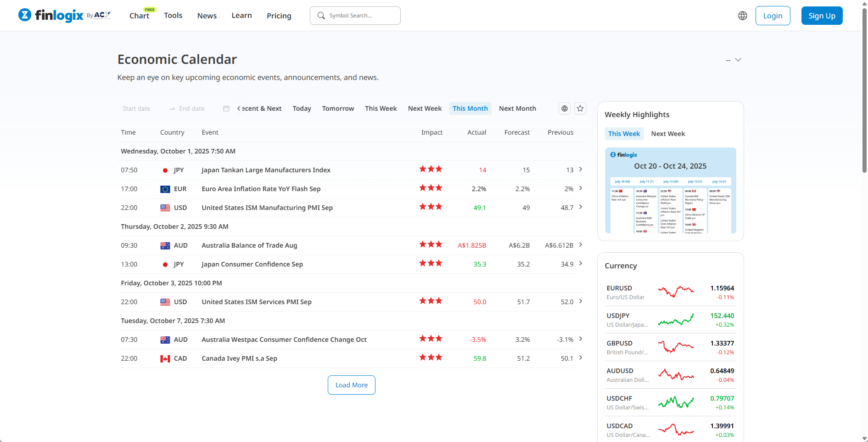Toggle the favorites star filter icon

click(580, 108)
